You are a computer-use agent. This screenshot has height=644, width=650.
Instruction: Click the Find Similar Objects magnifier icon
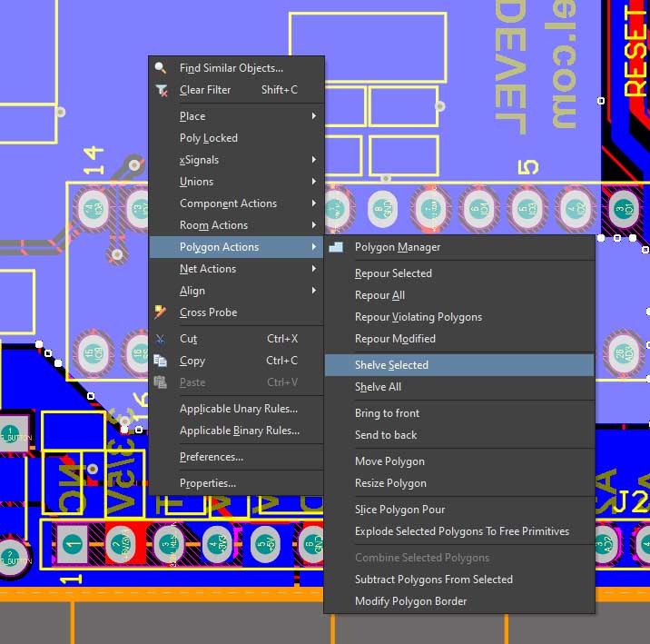pyautogui.click(x=161, y=68)
